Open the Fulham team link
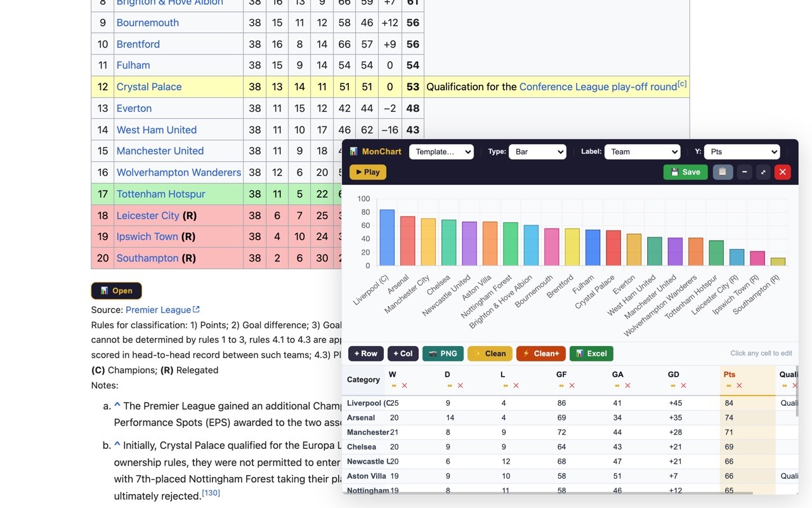 (x=133, y=65)
